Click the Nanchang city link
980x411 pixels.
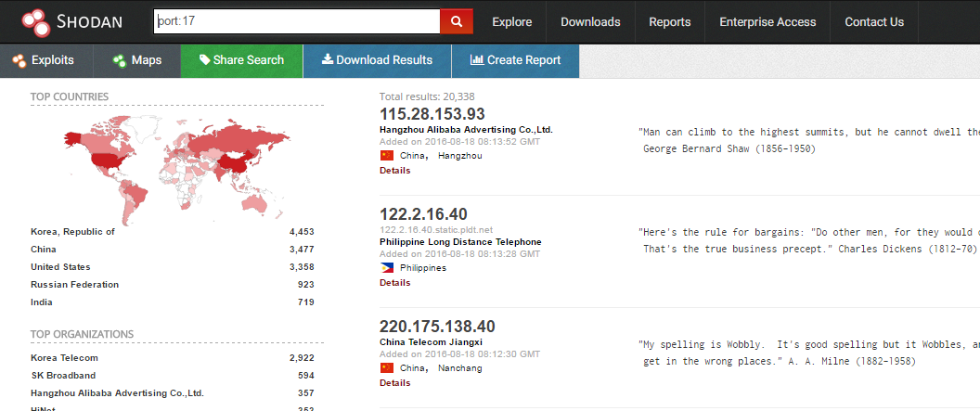click(460, 368)
